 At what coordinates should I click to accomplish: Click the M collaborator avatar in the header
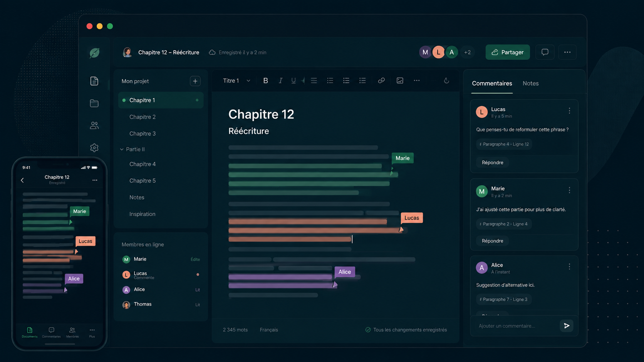point(425,52)
